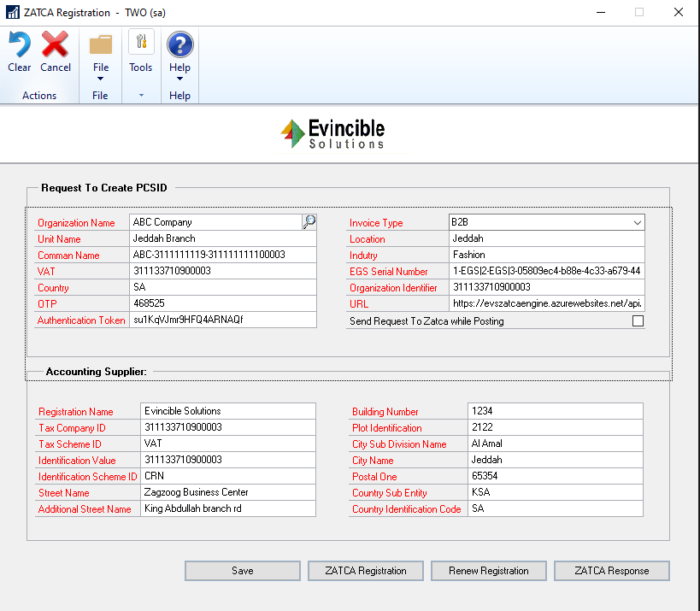This screenshot has height=611, width=700.
Task: Click the ZATCA Registration title bar icon
Action: tap(12, 12)
